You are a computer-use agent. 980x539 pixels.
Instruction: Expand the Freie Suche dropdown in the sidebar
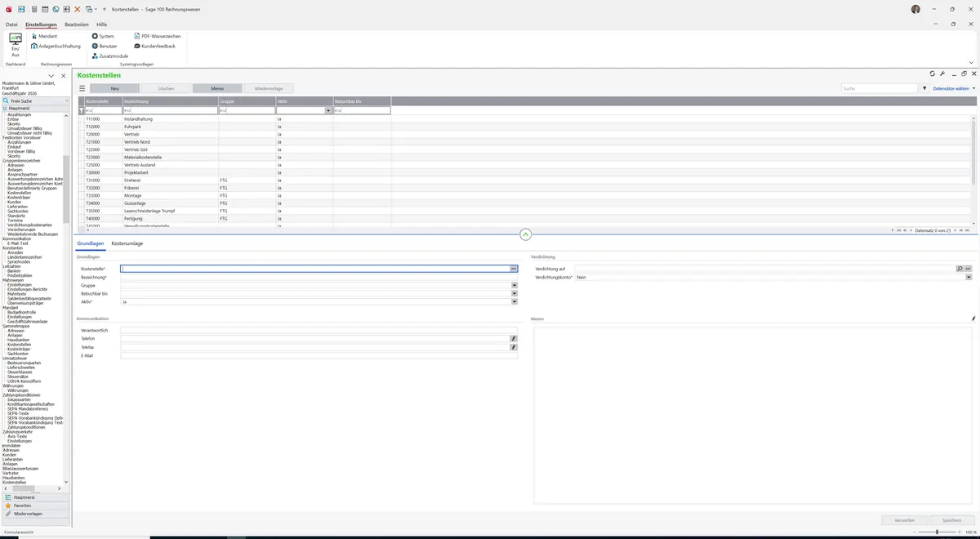click(x=67, y=101)
